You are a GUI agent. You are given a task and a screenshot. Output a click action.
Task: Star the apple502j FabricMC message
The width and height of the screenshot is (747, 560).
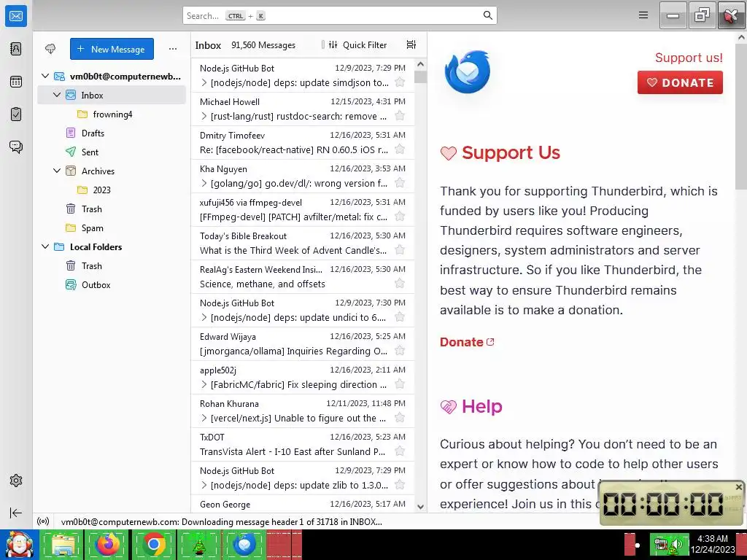point(400,384)
